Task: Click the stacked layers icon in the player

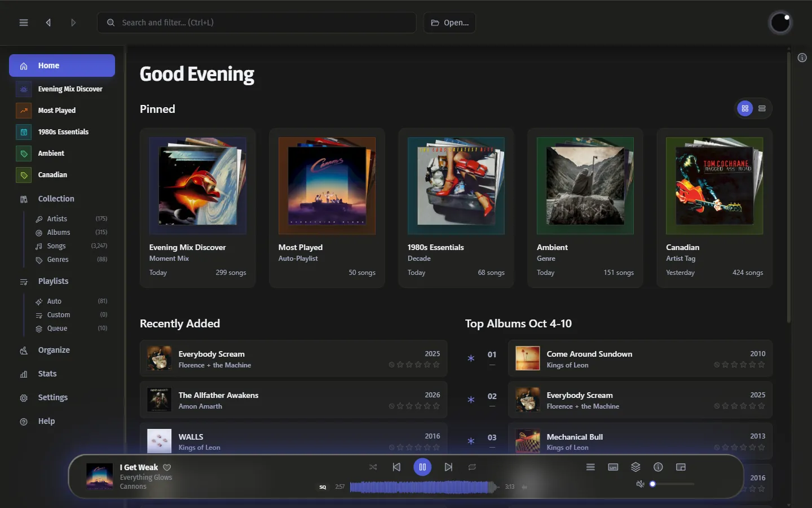Action: click(636, 467)
